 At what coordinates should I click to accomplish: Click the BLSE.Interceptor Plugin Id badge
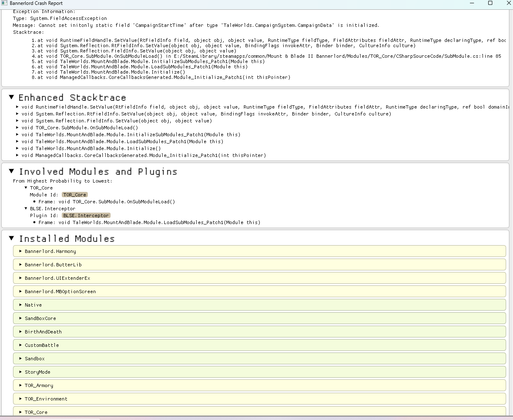tap(86, 215)
